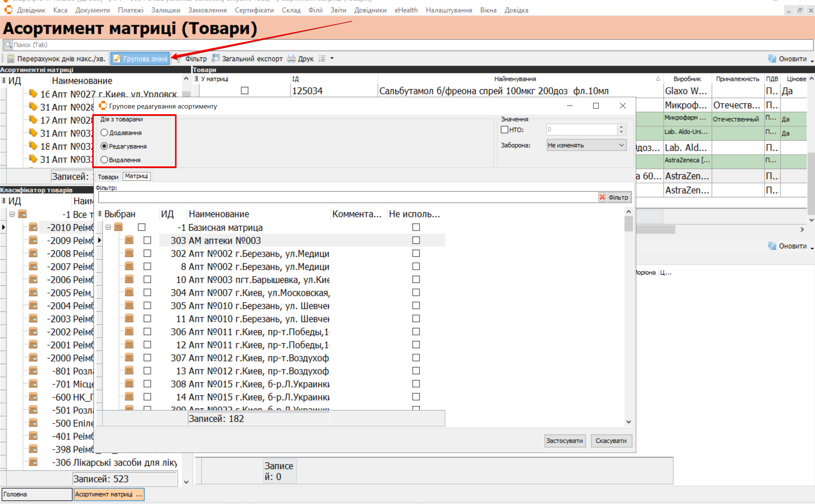Click folder icon of Базисная матрица
Screen dimensions: 815x504
coord(119,227)
